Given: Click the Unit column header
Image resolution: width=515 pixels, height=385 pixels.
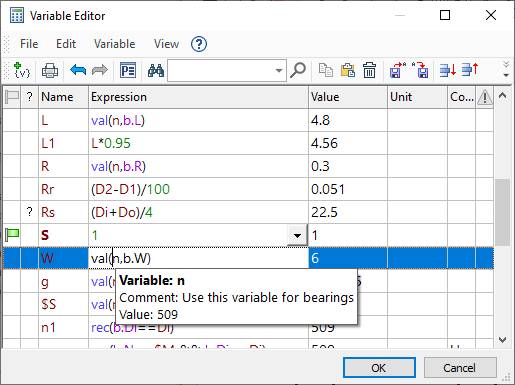Looking at the screenshot, I should [x=418, y=97].
